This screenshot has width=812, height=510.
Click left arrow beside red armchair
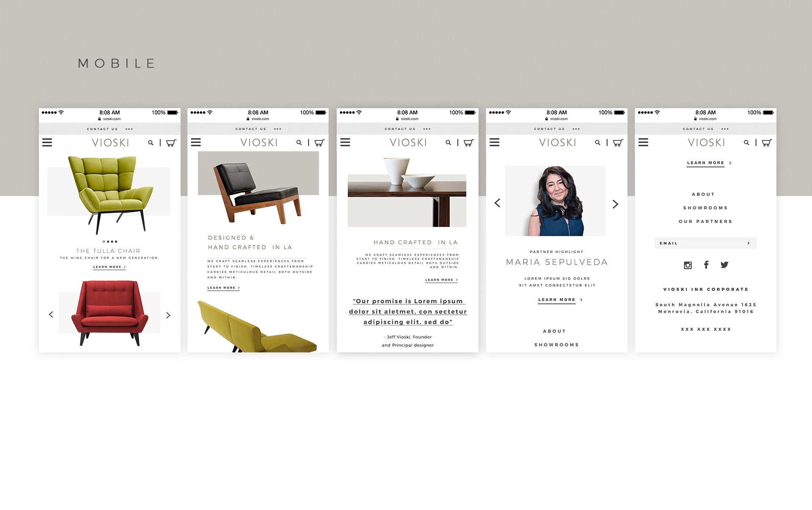coord(51,314)
